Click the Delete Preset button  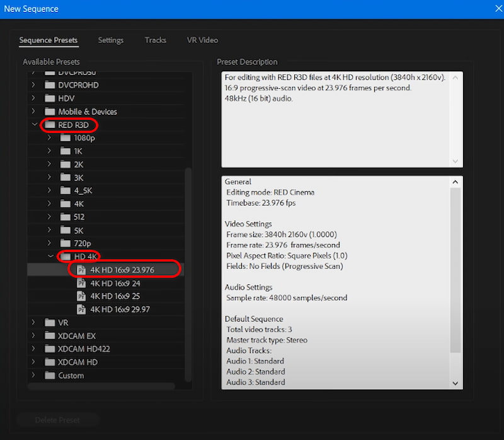coord(57,420)
